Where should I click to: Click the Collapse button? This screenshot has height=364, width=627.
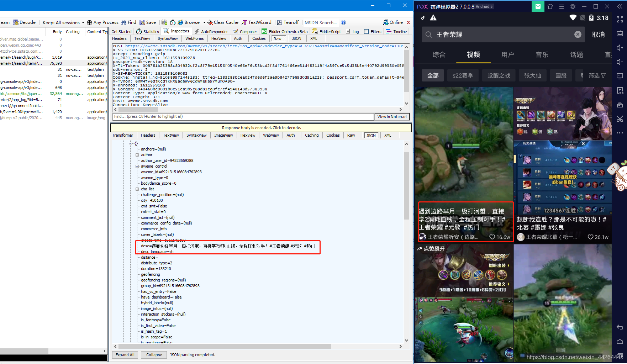pyautogui.click(x=154, y=355)
